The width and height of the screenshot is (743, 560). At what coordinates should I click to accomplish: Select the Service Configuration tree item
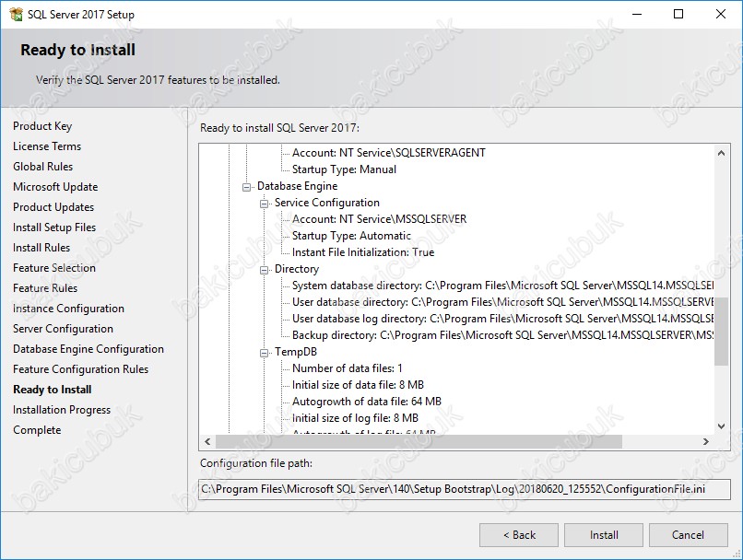327,203
